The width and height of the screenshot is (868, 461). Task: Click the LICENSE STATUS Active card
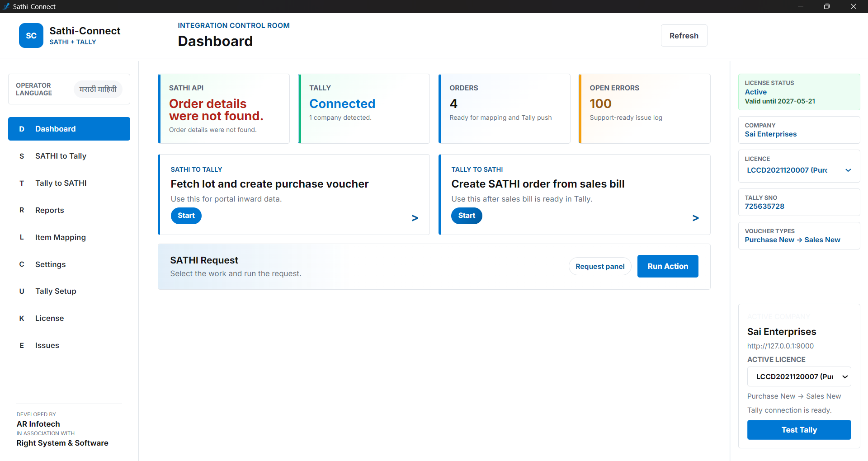(x=799, y=92)
